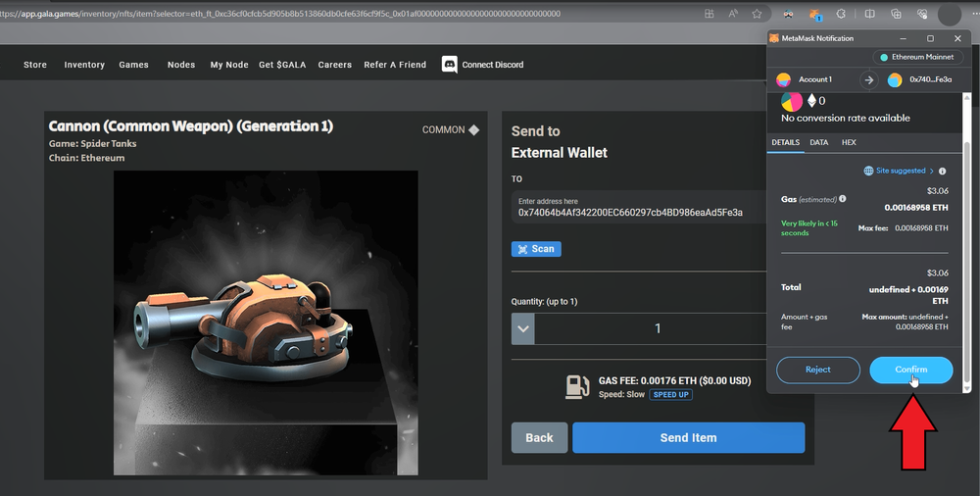
Task: Click the gas estimated info icon
Action: click(x=843, y=199)
